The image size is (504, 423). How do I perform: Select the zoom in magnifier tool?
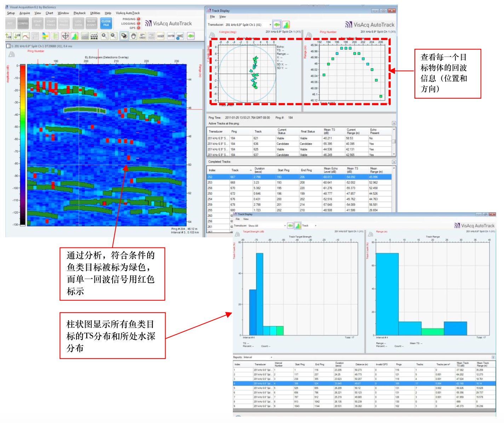tap(104, 36)
